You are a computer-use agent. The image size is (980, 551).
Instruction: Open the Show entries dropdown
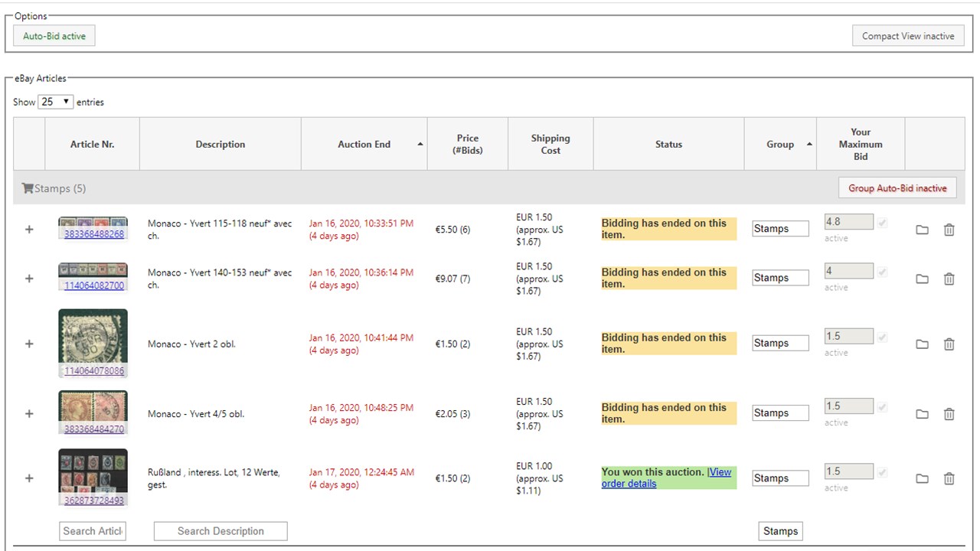click(x=56, y=102)
